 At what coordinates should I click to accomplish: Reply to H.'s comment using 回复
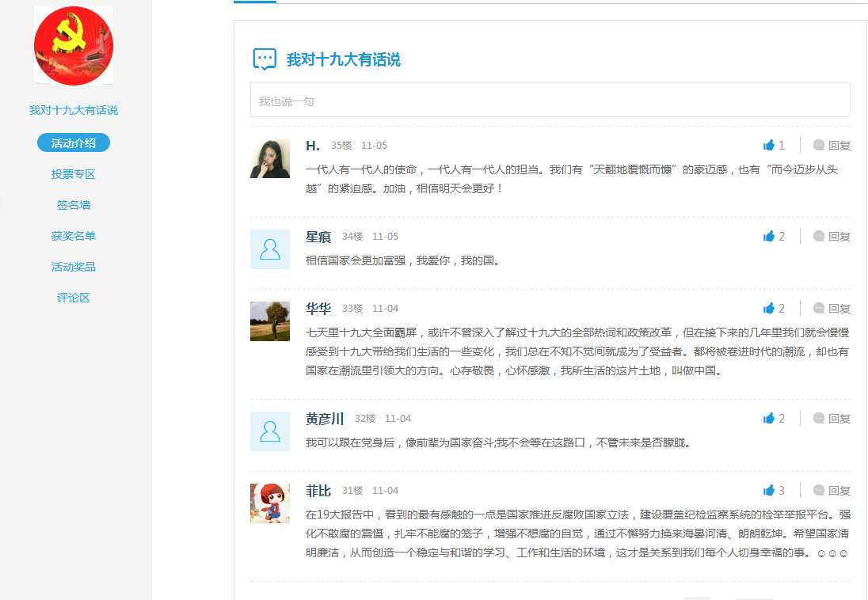pos(832,145)
